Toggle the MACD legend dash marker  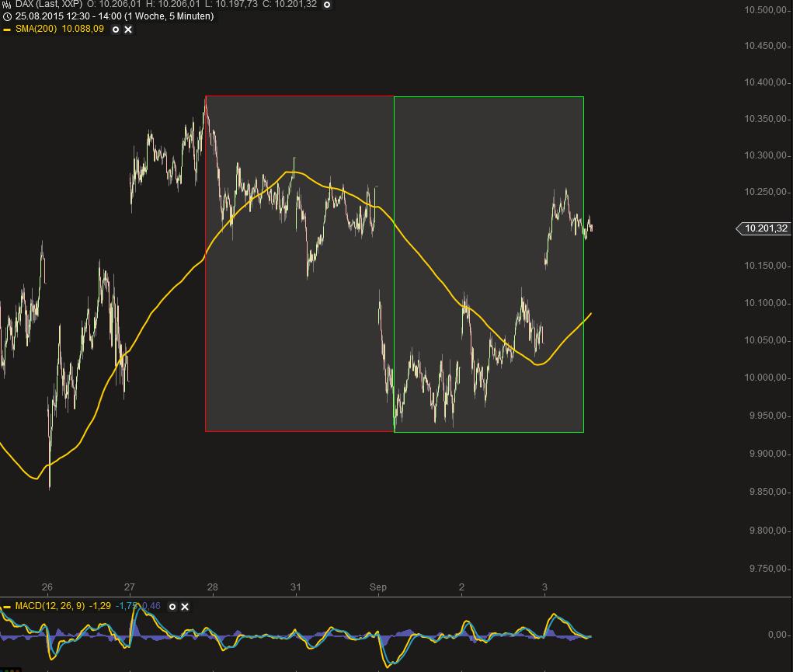(x=8, y=607)
